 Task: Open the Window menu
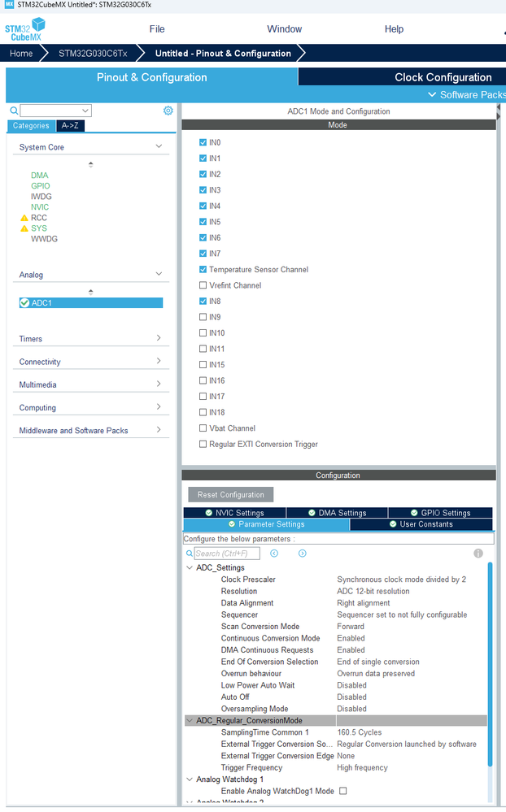(x=284, y=29)
